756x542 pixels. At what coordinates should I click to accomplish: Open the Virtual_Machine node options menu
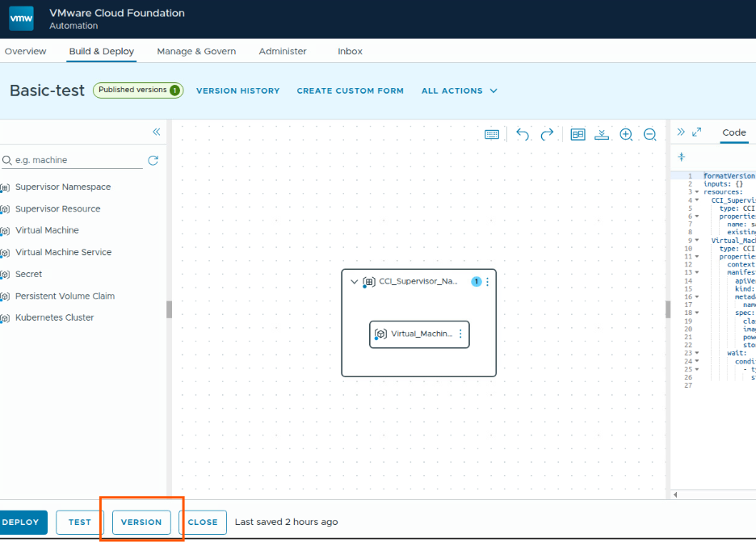[x=460, y=334]
